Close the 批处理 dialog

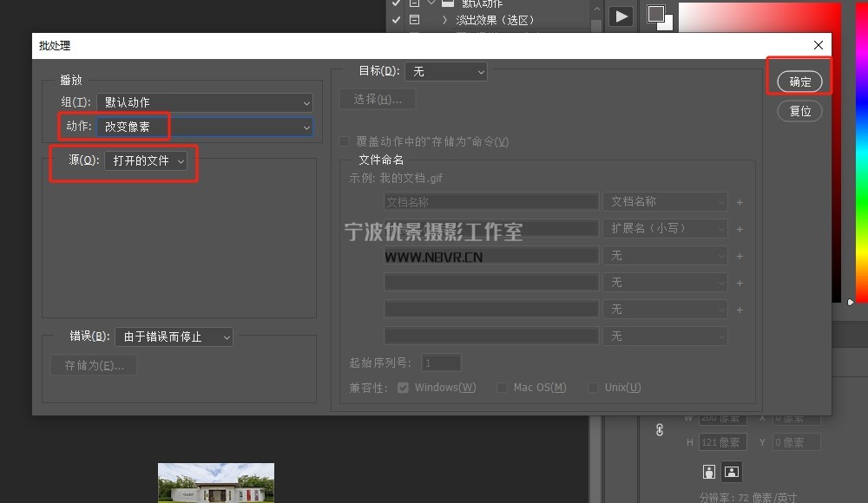[818, 45]
